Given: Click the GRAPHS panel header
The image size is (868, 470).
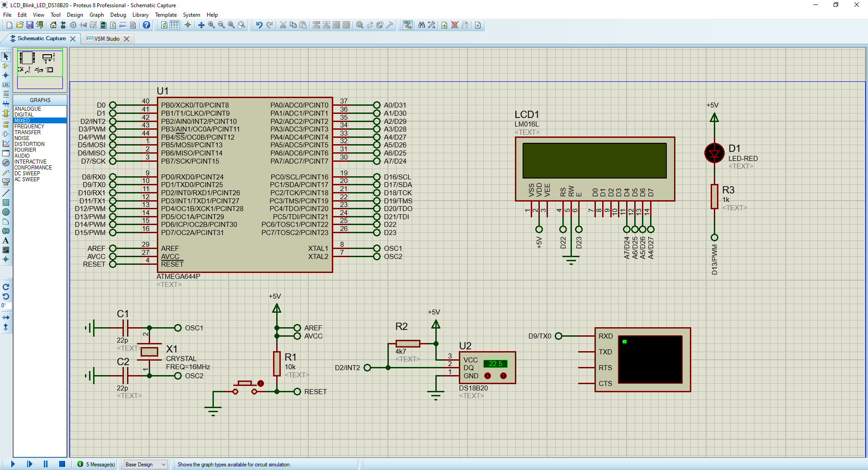Looking at the screenshot, I should click(40, 100).
